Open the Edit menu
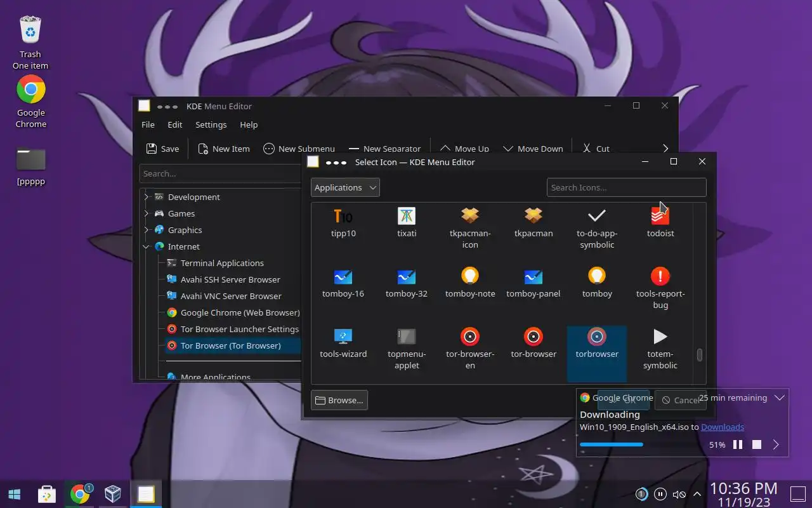The image size is (812, 508). (175, 124)
